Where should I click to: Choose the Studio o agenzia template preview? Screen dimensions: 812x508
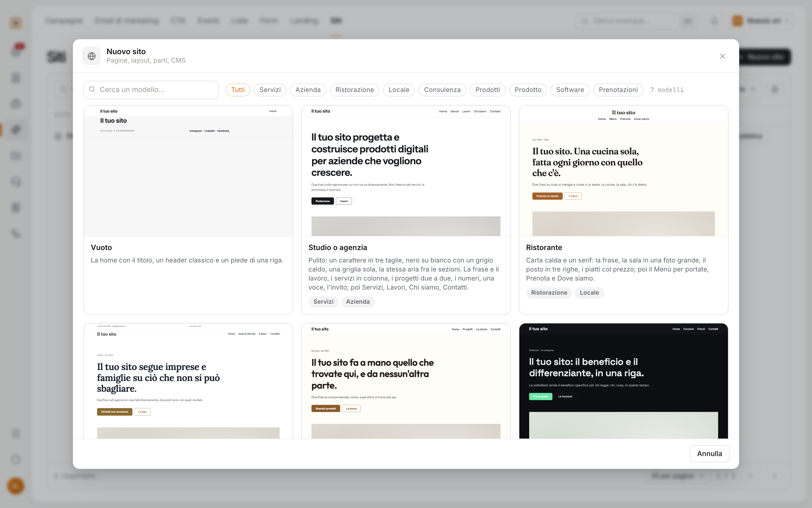(x=406, y=171)
